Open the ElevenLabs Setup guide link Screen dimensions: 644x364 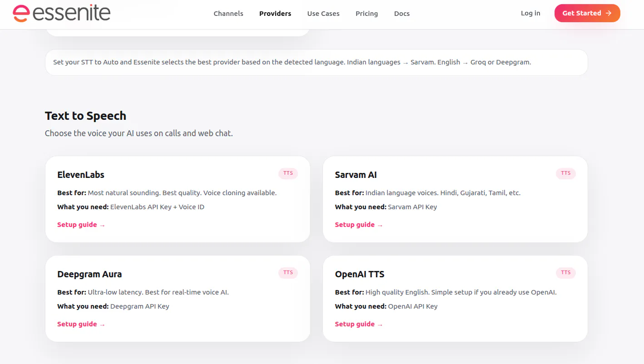point(81,225)
